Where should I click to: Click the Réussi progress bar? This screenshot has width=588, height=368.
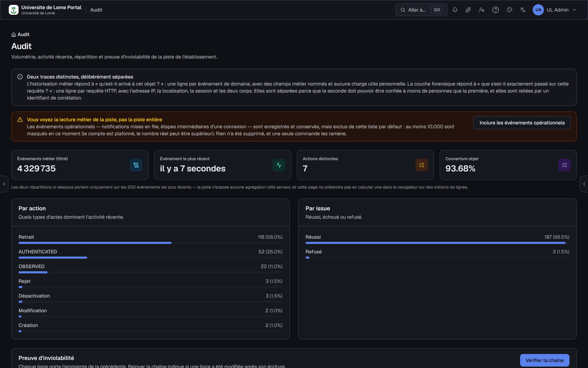(x=437, y=243)
